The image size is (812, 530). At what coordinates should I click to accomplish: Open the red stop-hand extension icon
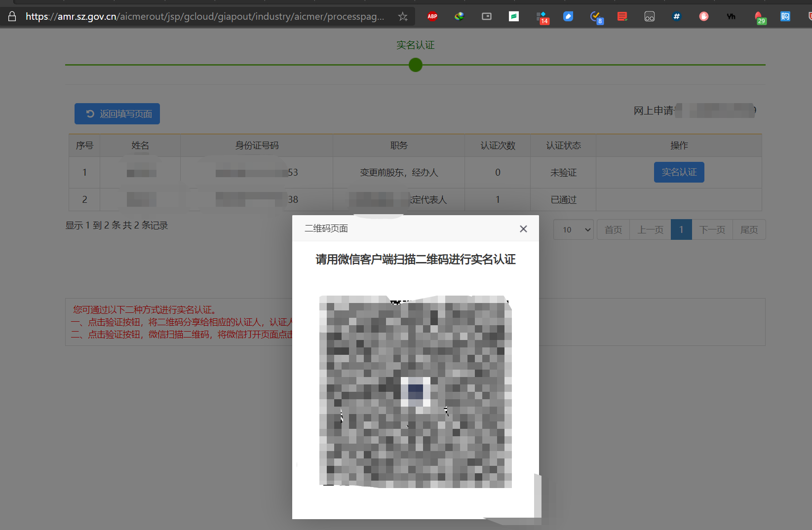(x=704, y=16)
